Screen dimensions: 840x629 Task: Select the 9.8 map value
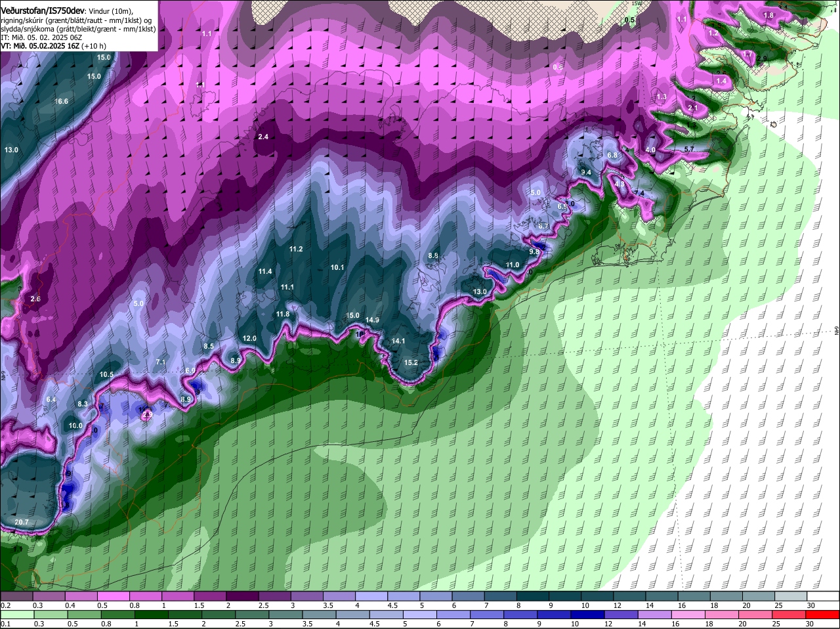(534, 251)
